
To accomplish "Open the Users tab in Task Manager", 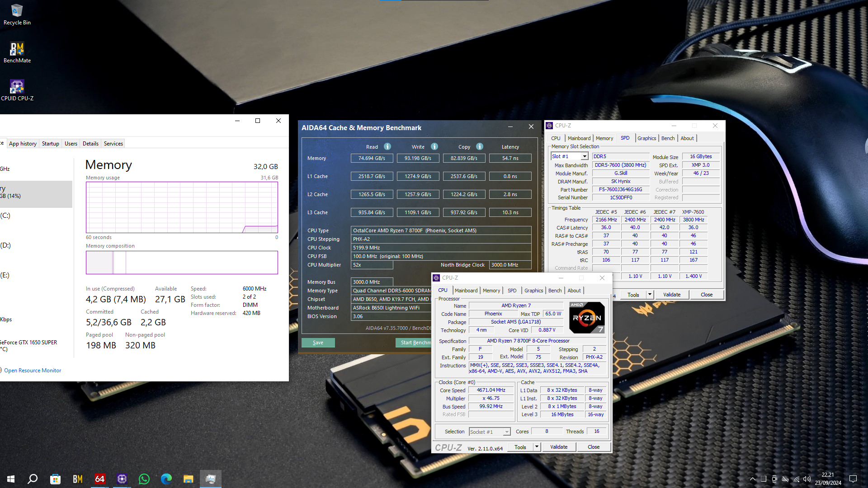I will [x=71, y=144].
